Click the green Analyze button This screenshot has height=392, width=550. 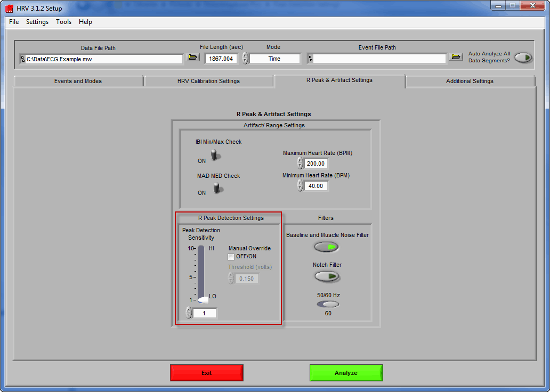[x=346, y=373]
